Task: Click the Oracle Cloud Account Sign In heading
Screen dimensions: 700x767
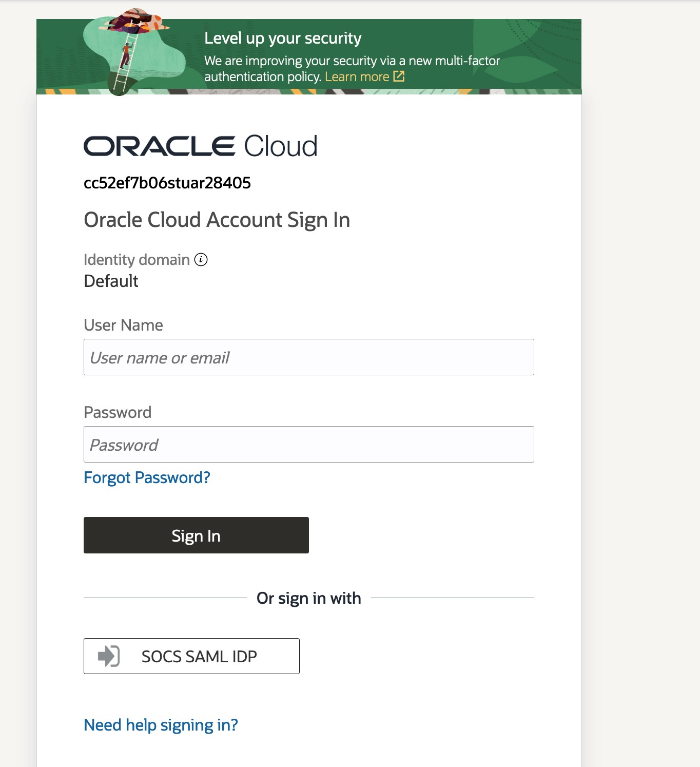Action: [217, 220]
